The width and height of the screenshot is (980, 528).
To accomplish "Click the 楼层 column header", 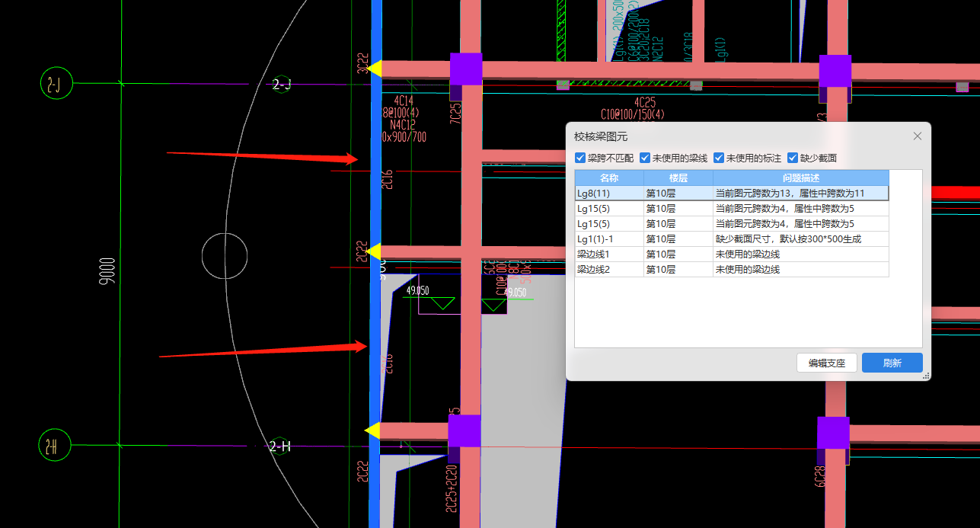I will tap(678, 178).
